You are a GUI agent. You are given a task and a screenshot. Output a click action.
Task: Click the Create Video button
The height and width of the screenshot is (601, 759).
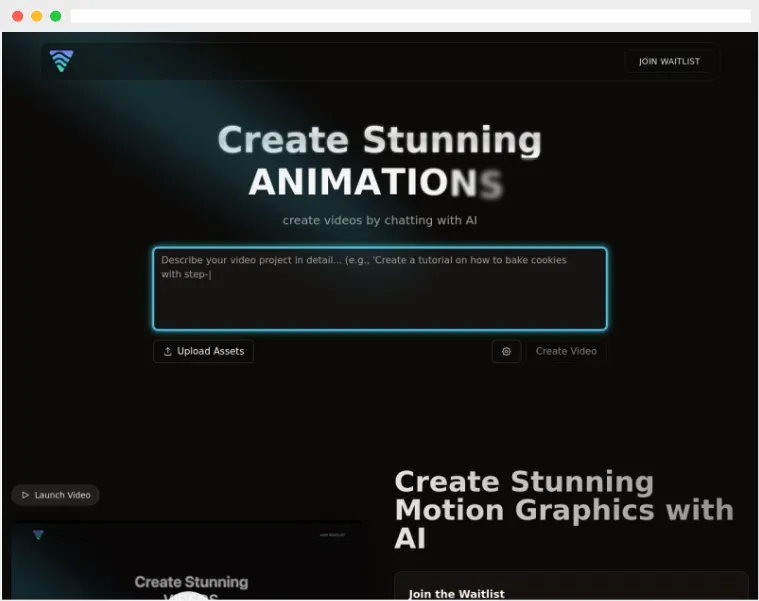click(566, 351)
